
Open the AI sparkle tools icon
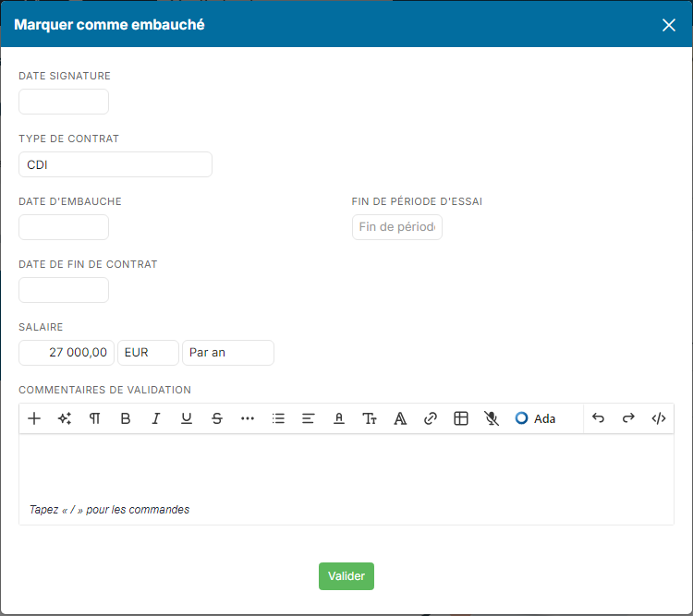click(65, 418)
